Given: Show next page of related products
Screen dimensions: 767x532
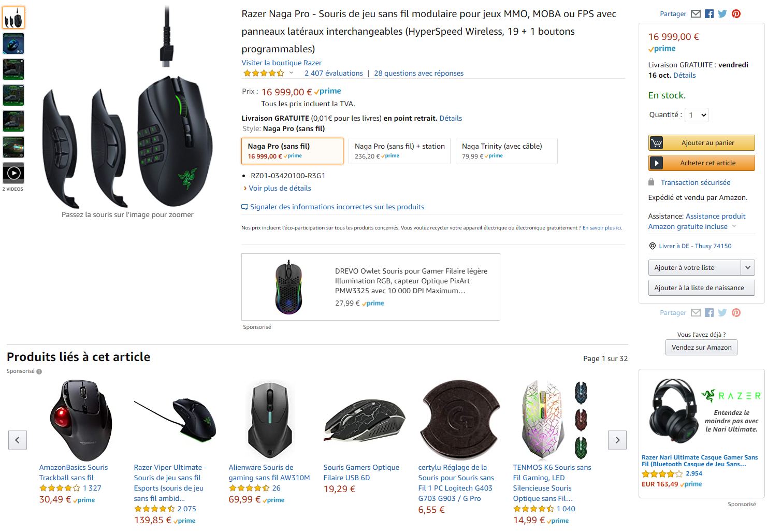Looking at the screenshot, I should (617, 440).
